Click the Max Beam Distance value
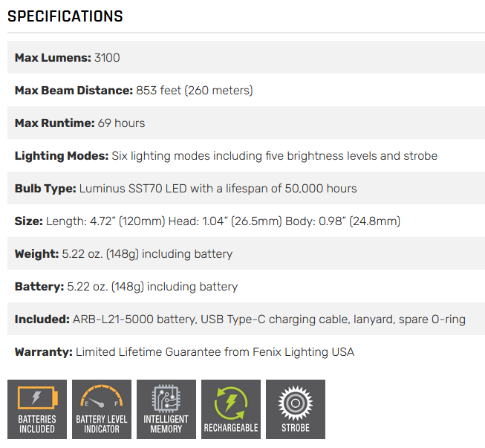Image resolution: width=485 pixels, height=448 pixels. point(195,91)
